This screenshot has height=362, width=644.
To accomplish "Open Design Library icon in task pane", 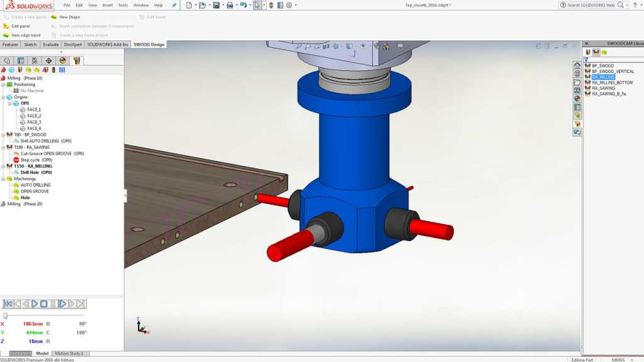I will 577,74.
